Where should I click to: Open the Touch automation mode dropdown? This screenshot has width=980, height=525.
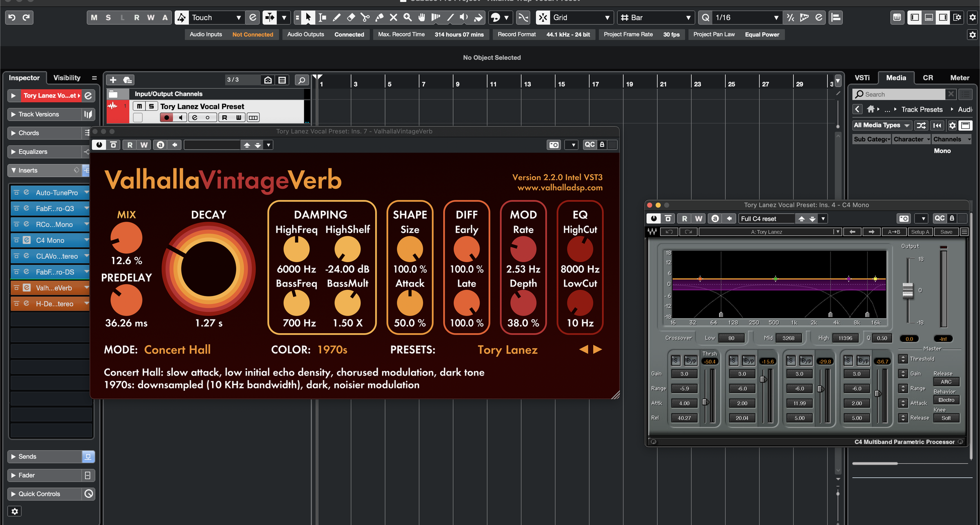click(238, 18)
